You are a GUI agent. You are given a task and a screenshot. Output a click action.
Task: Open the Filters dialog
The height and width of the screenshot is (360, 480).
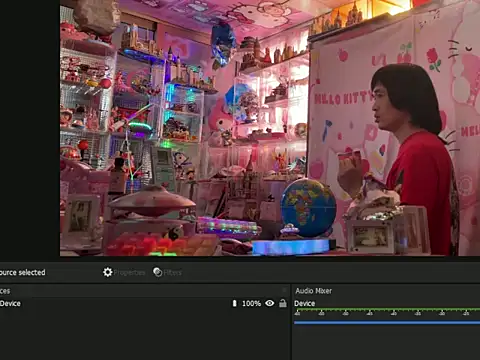coord(167,272)
